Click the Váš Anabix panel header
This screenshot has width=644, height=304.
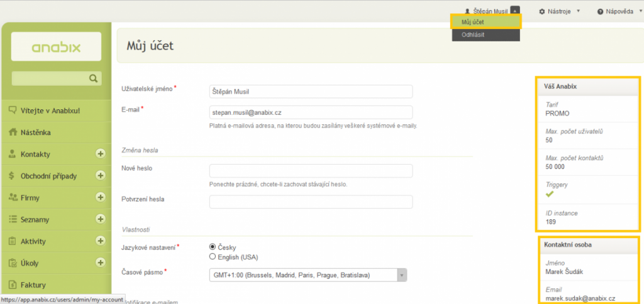(x=588, y=86)
